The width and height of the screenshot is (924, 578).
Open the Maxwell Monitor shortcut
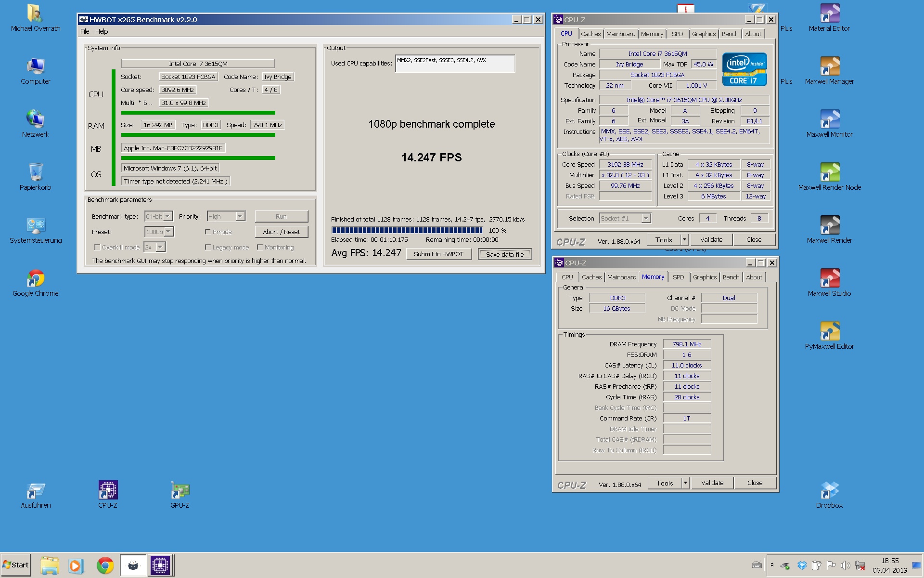[x=830, y=124]
